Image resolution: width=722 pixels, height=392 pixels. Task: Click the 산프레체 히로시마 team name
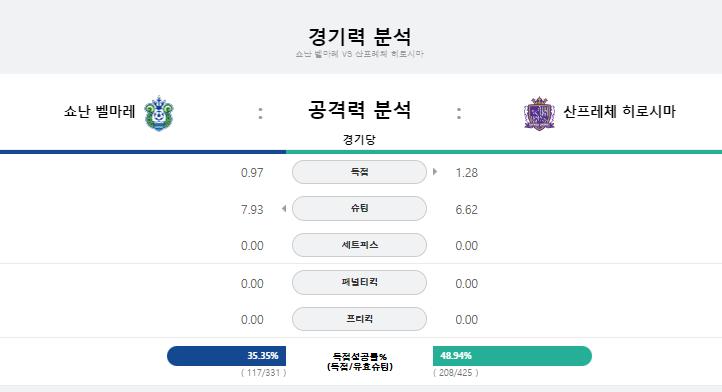tap(620, 111)
